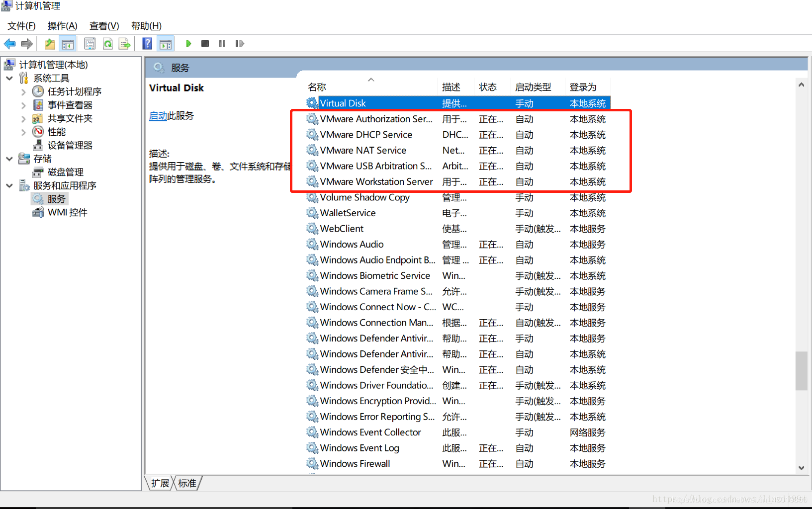Stop the service with square icon
This screenshot has height=509, width=812.
(x=205, y=44)
